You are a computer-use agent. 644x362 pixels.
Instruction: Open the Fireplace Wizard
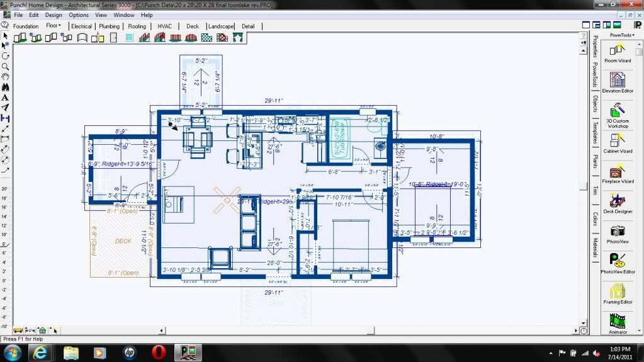(618, 173)
